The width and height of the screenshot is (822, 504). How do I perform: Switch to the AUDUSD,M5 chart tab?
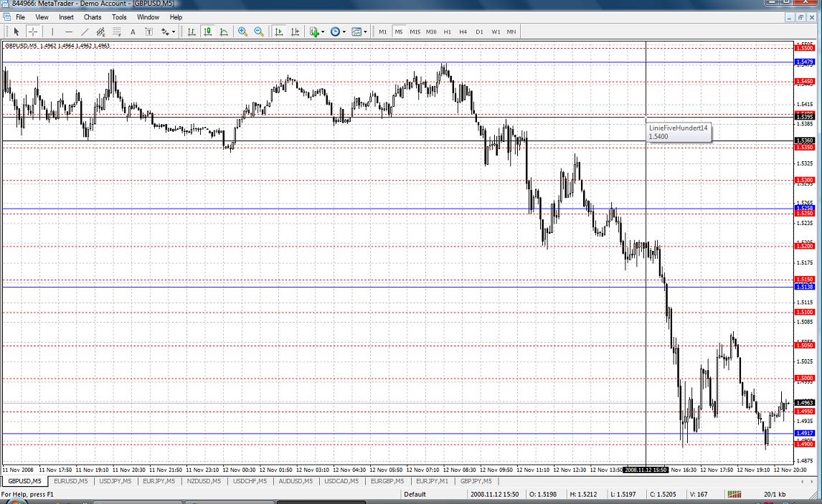(x=295, y=481)
